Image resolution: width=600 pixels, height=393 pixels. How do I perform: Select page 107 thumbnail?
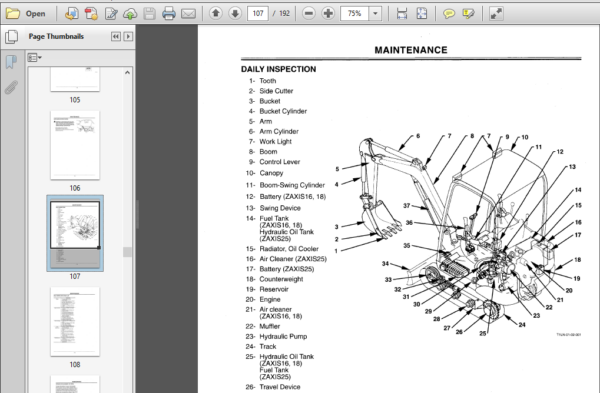(x=75, y=233)
